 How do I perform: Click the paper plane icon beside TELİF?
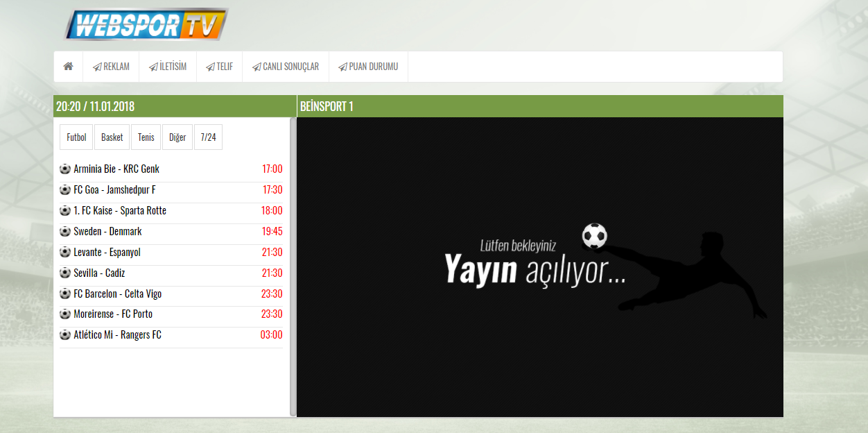210,67
